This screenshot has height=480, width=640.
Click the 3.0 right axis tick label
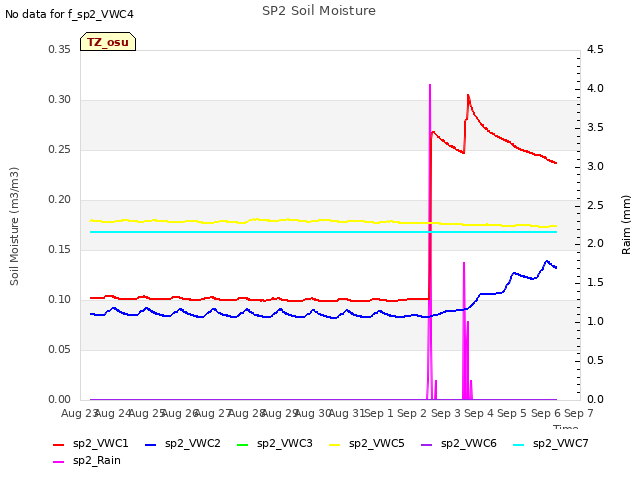tap(595, 167)
